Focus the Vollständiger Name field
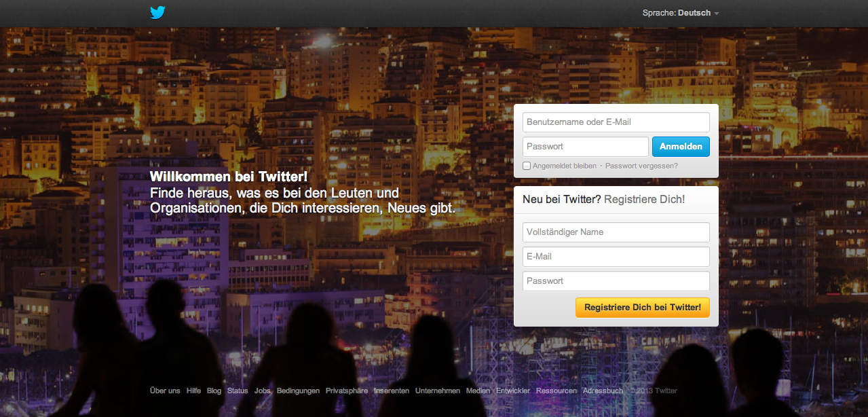 (x=616, y=232)
